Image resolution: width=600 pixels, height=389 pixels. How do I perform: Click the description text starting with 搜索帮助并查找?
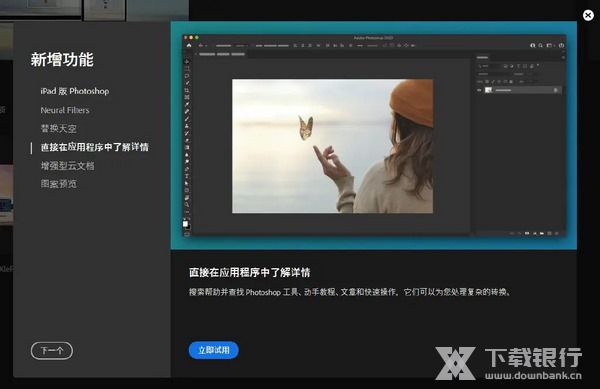pos(349,292)
